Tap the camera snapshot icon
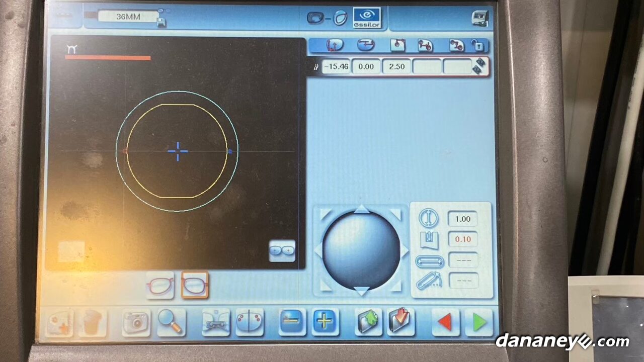This screenshot has height=362, width=644. click(136, 322)
